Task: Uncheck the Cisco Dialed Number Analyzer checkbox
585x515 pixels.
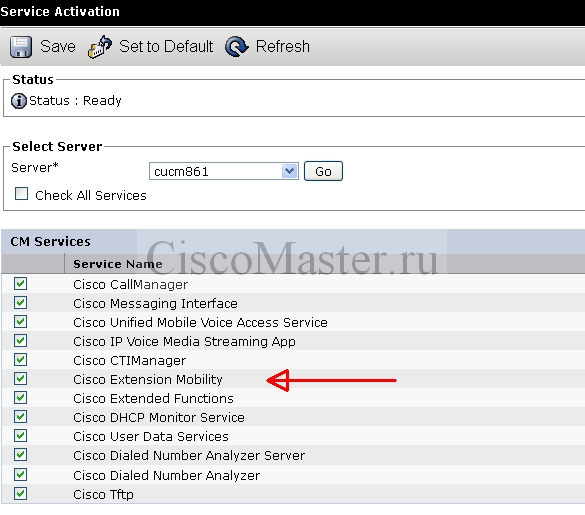Action: [21, 475]
